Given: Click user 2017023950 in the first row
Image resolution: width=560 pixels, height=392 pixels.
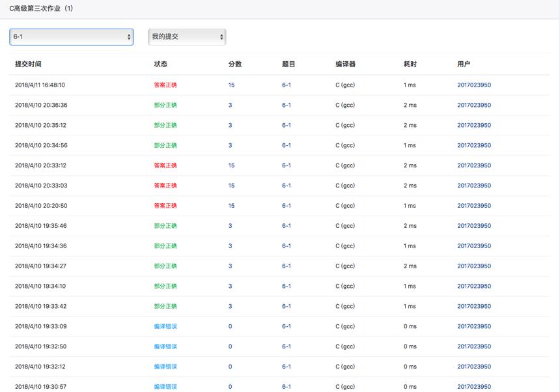Looking at the screenshot, I should point(474,85).
